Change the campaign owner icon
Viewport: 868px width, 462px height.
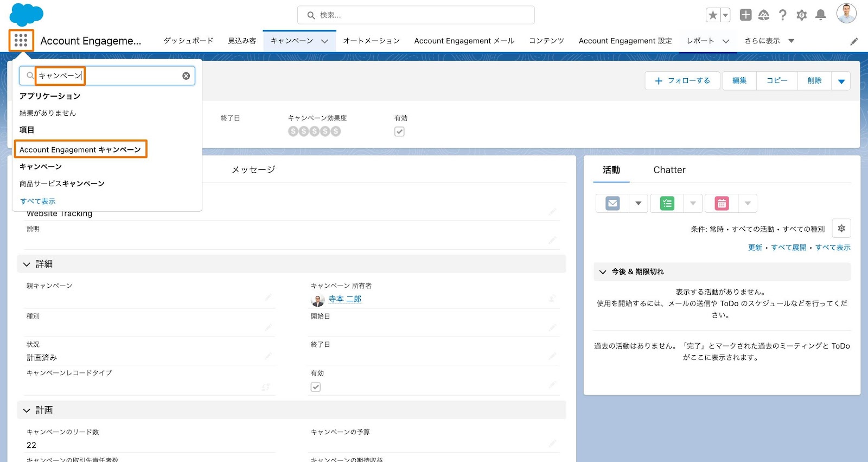click(552, 298)
